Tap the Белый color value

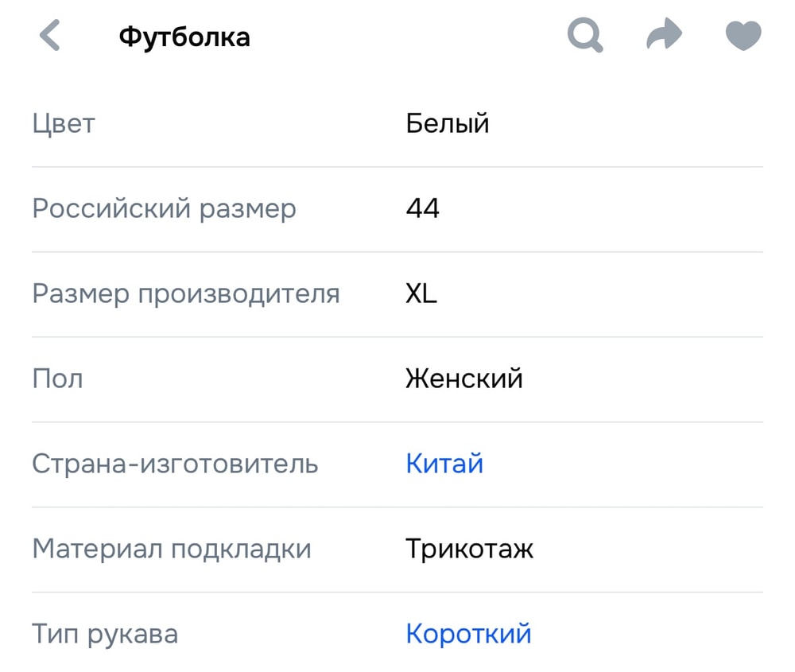click(x=448, y=124)
